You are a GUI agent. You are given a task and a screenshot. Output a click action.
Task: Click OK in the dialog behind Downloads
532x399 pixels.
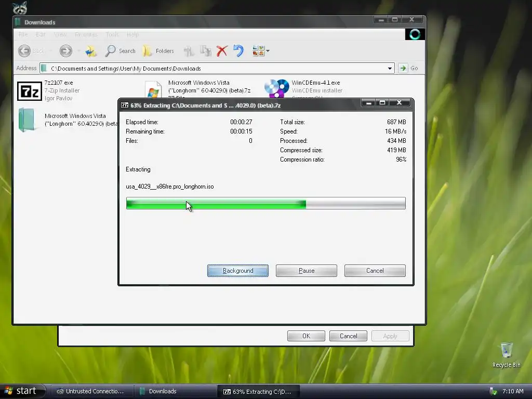(x=306, y=336)
